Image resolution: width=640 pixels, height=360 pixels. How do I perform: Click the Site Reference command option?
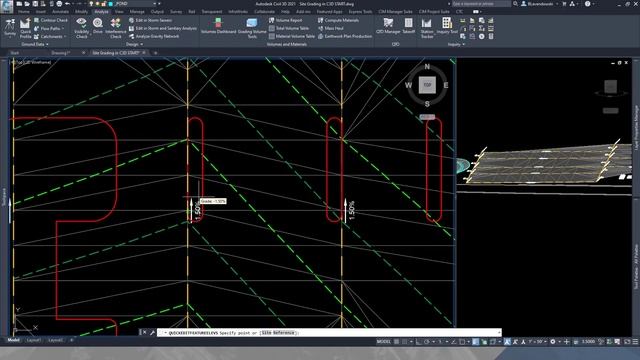pyautogui.click(x=278, y=333)
